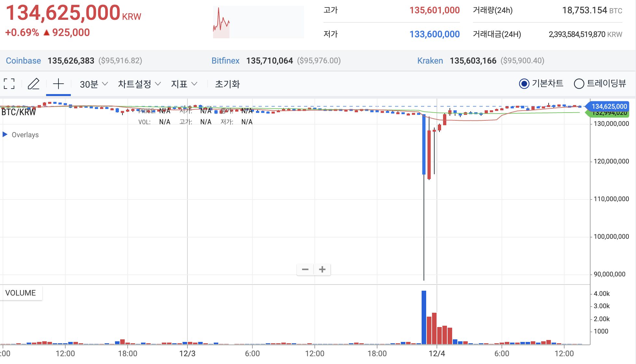Select the 기본차트 radio option
636x364 pixels.
524,84
